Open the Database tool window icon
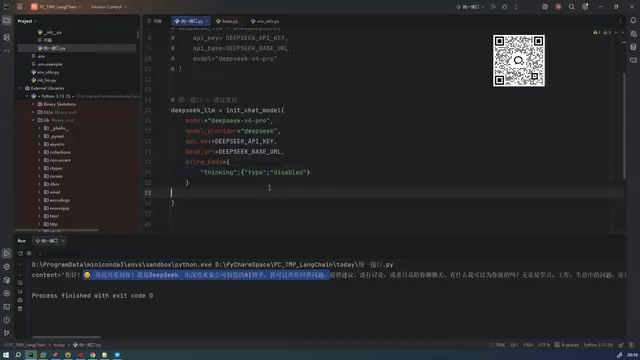The image size is (640, 360). 633,47
